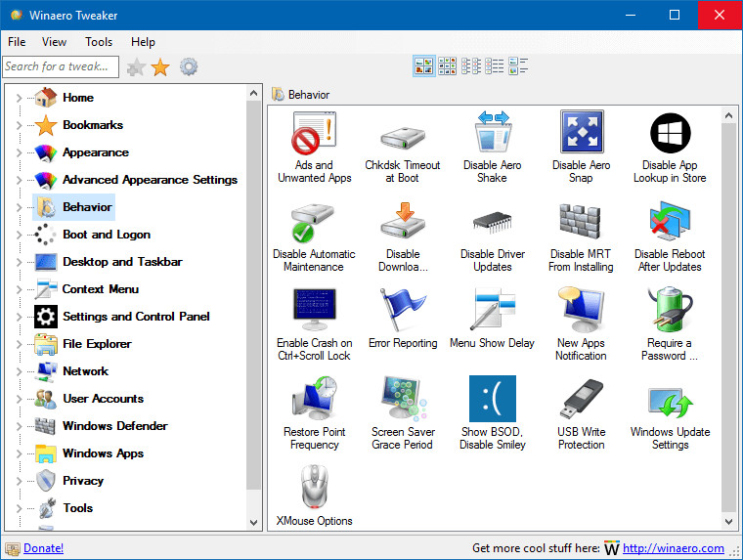Expand Advanced Appearance Settings node
Image resolution: width=743 pixels, height=560 pixels.
click(x=19, y=180)
